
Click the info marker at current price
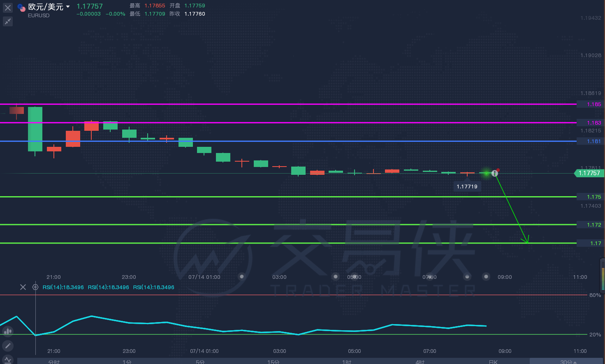pyautogui.click(x=495, y=173)
